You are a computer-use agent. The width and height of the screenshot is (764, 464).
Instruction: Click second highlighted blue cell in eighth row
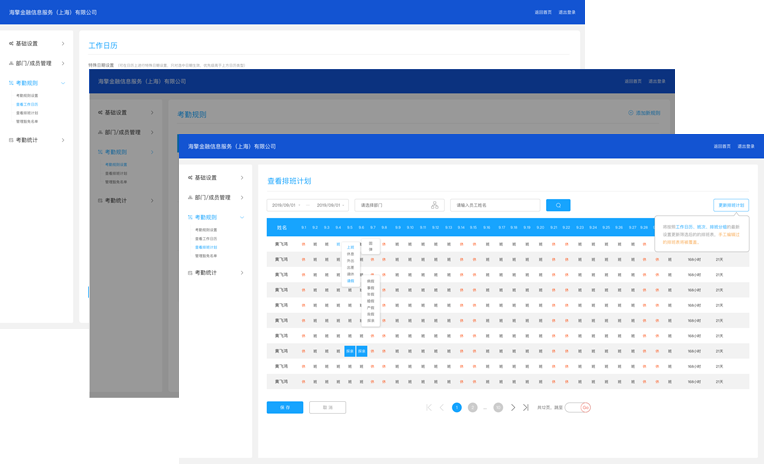(362, 351)
